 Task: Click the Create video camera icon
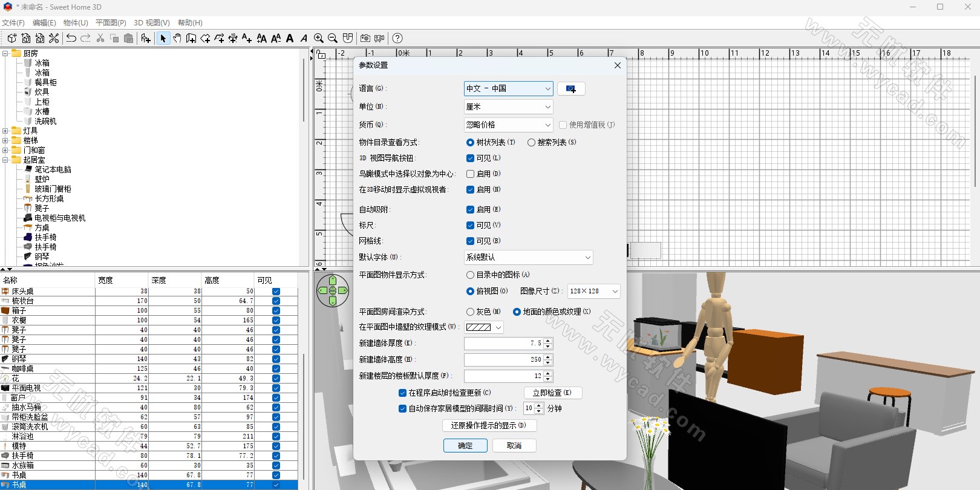tap(379, 38)
